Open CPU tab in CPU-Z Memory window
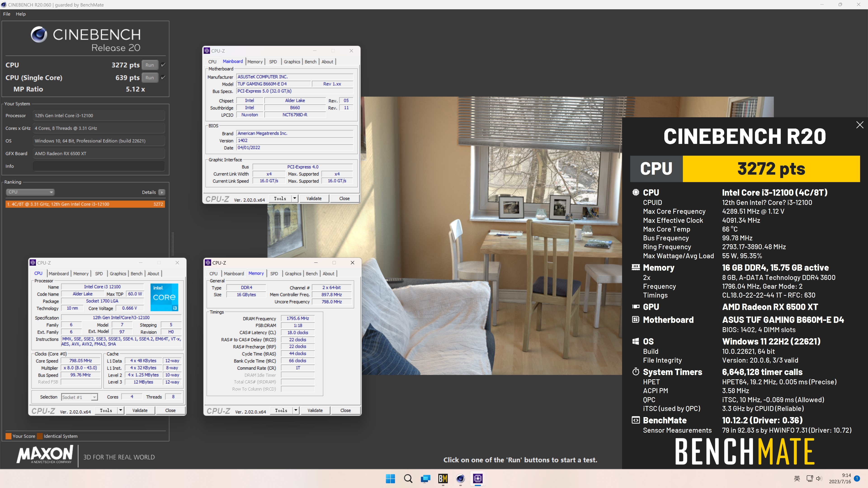The height and width of the screenshot is (488, 868). pos(213,273)
